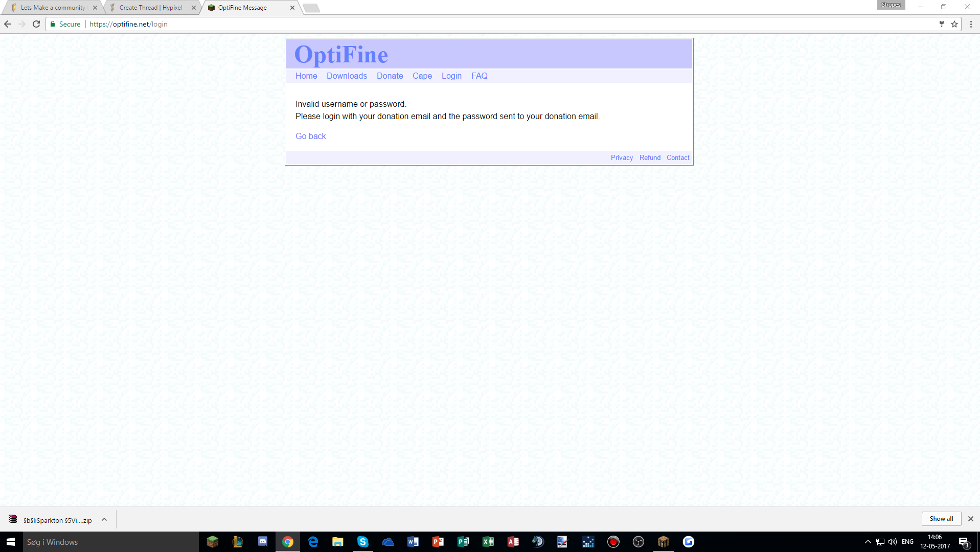Viewport: 980px width, 552px height.
Task: Reload the OptiFine login page
Action: 36,24
